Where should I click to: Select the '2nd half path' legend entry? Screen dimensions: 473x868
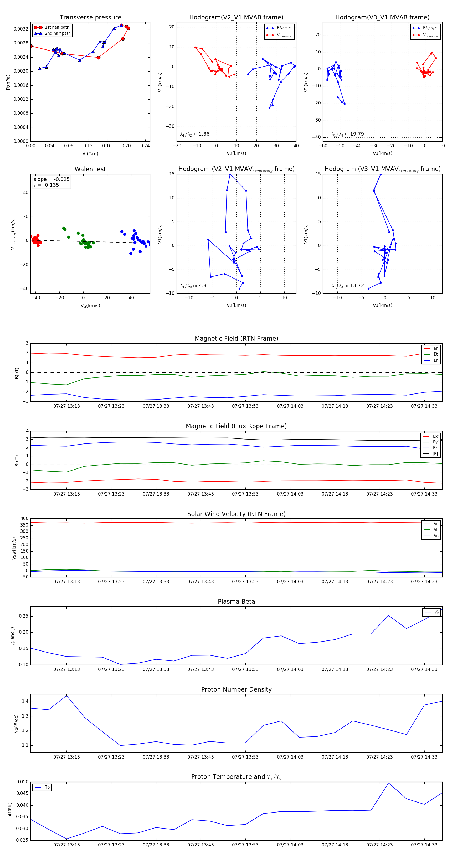click(52, 33)
